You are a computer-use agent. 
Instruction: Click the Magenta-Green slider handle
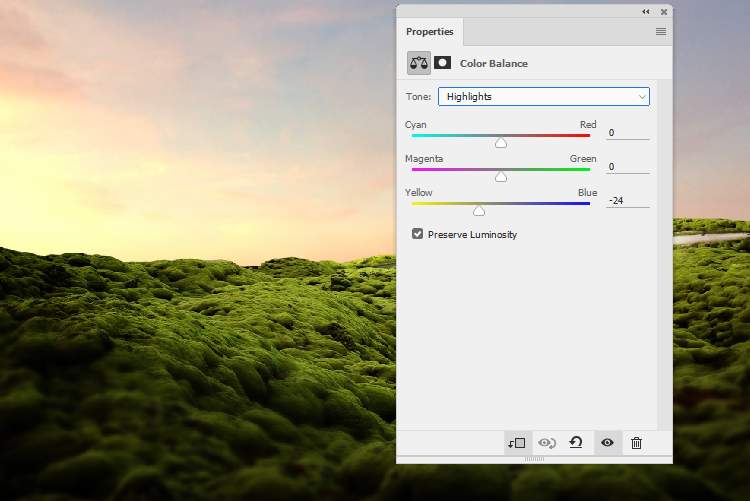[x=501, y=177]
